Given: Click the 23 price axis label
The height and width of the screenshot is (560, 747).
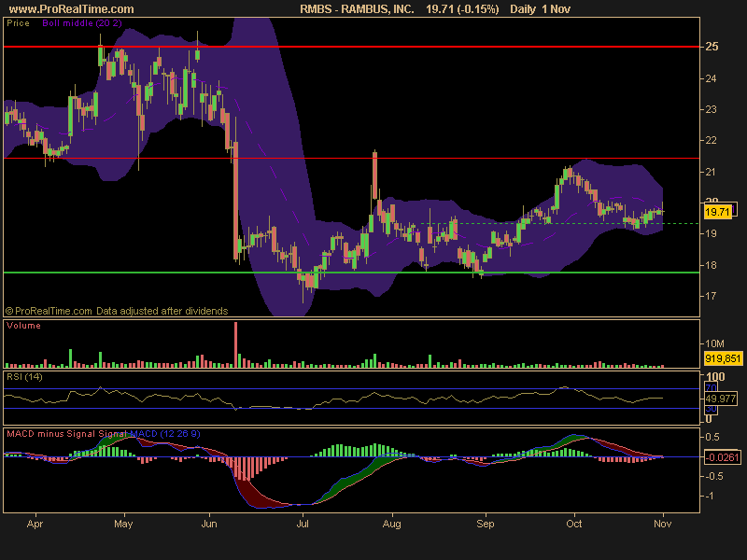Looking at the screenshot, I should [711, 109].
